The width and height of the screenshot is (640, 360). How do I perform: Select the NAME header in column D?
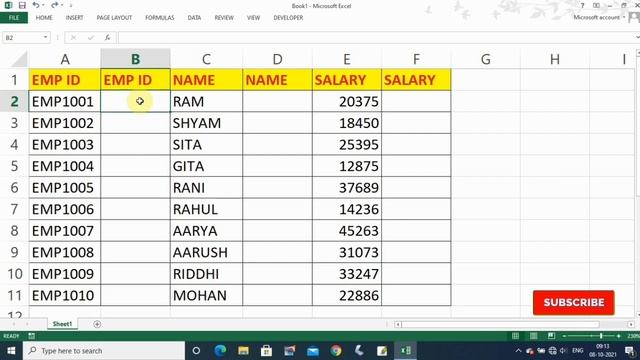[x=278, y=80]
